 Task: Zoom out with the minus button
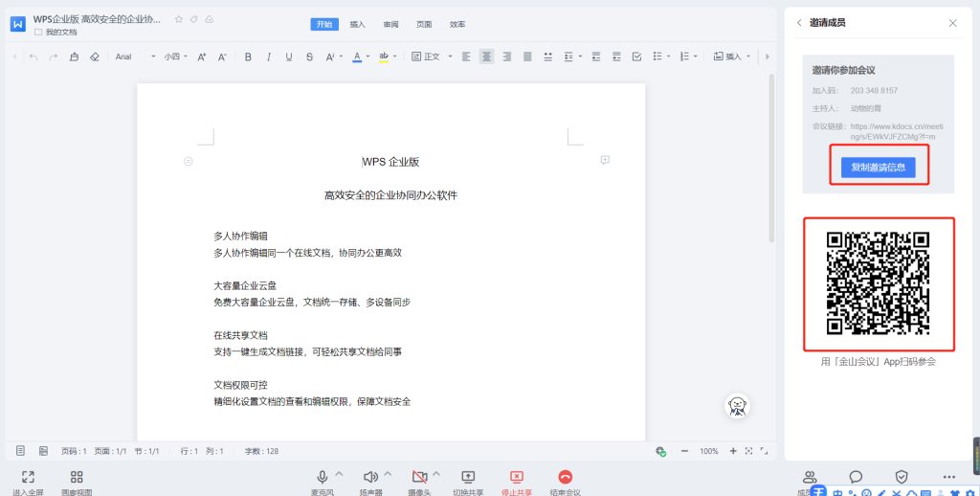coord(684,451)
